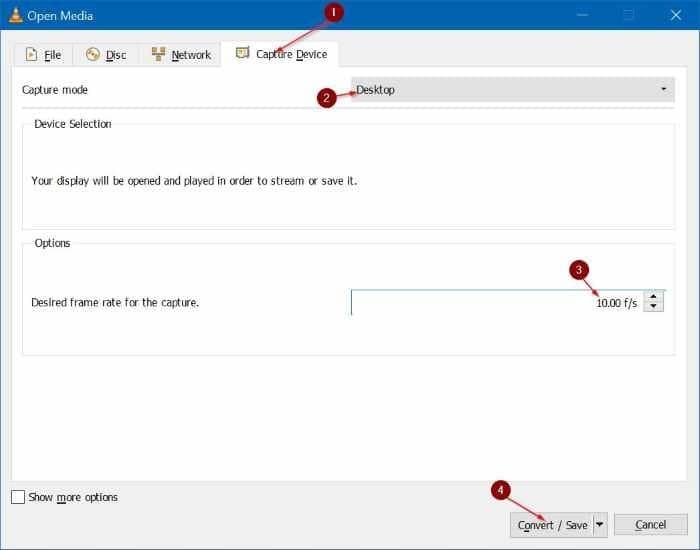Click the frame rate input field
This screenshot has height=550, width=700.
497,303
